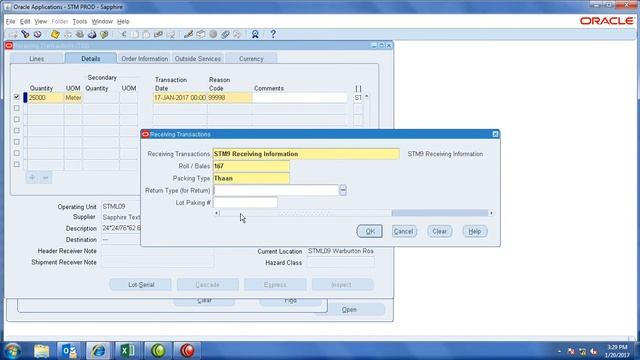Click the Roll / Bales field

tap(251, 166)
